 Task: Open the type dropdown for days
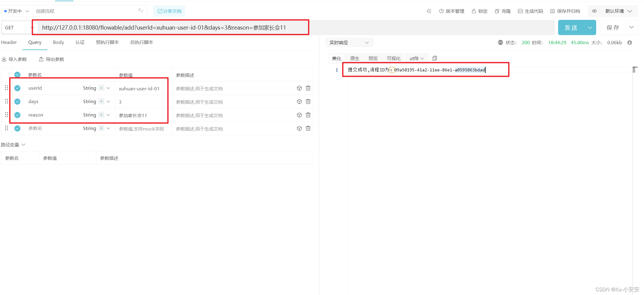(x=108, y=102)
